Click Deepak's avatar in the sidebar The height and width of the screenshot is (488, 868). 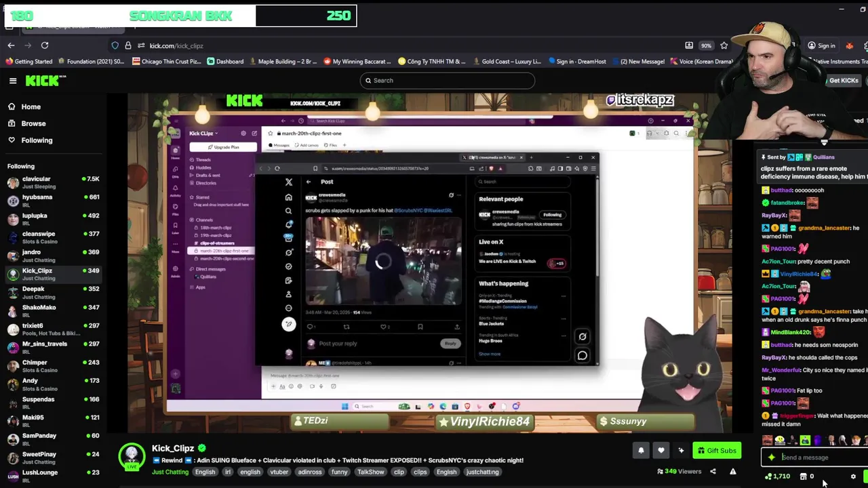click(13, 292)
